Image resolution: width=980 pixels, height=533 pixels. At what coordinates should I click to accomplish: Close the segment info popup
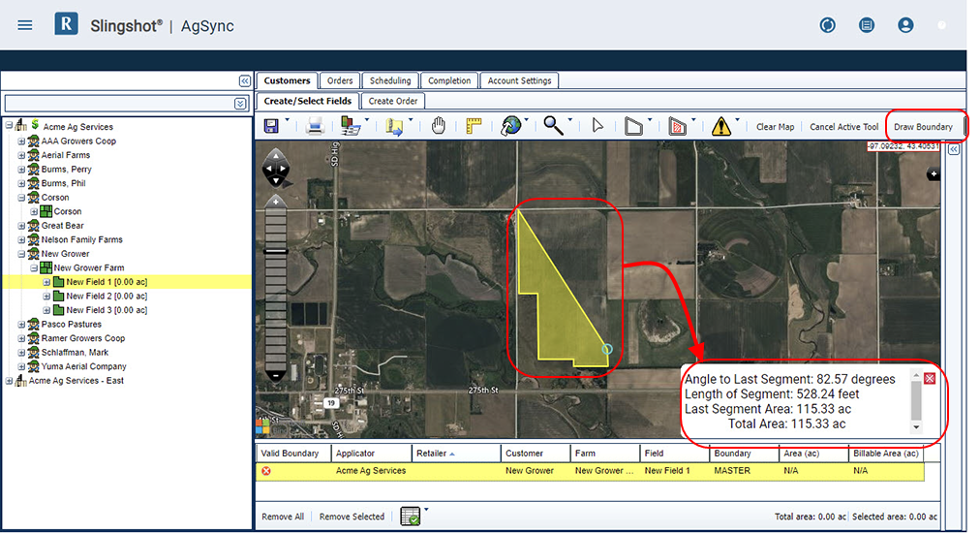(x=930, y=379)
